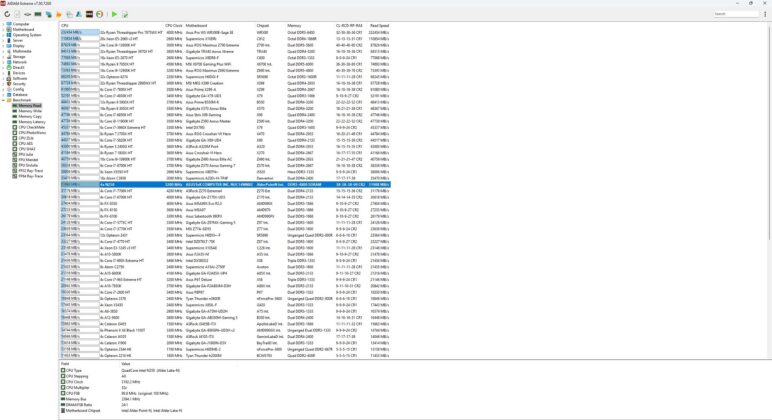Expand the Motherboard tree node

coord(3,30)
